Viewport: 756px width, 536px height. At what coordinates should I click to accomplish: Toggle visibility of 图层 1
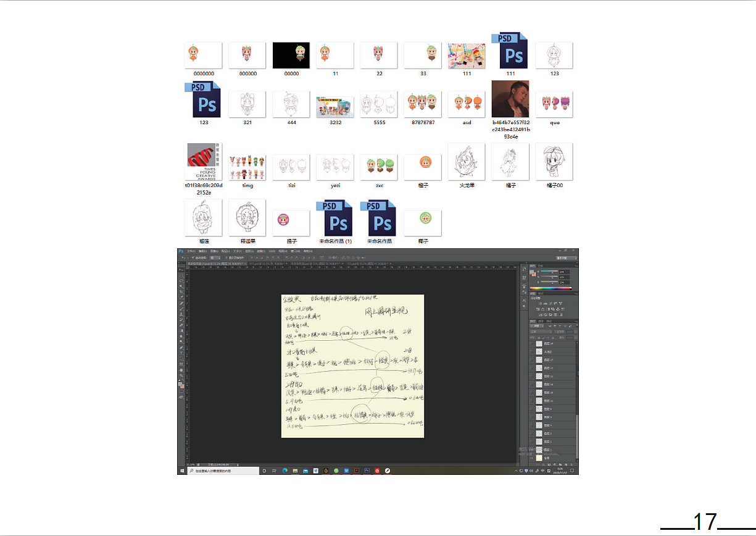point(531,450)
